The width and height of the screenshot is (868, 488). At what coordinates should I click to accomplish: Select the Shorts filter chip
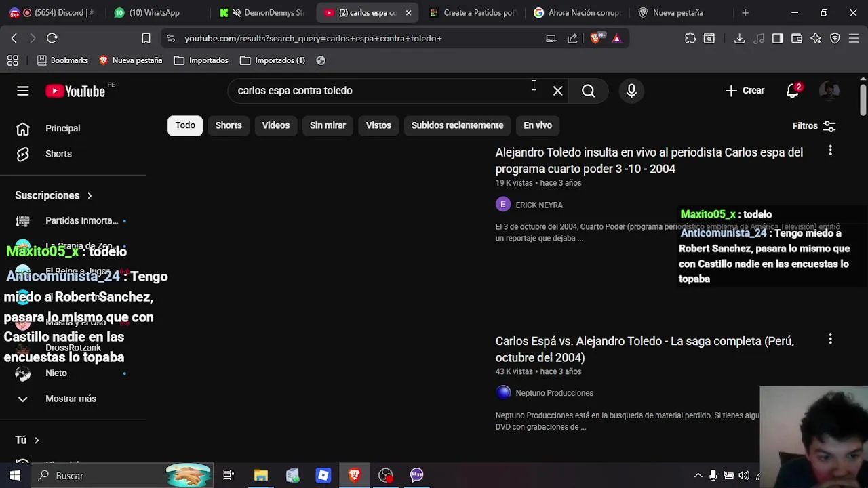point(229,125)
